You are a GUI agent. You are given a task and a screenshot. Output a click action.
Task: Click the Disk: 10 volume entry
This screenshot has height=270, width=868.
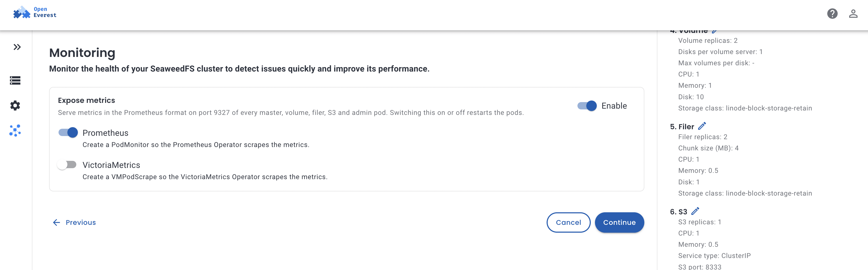691,97
